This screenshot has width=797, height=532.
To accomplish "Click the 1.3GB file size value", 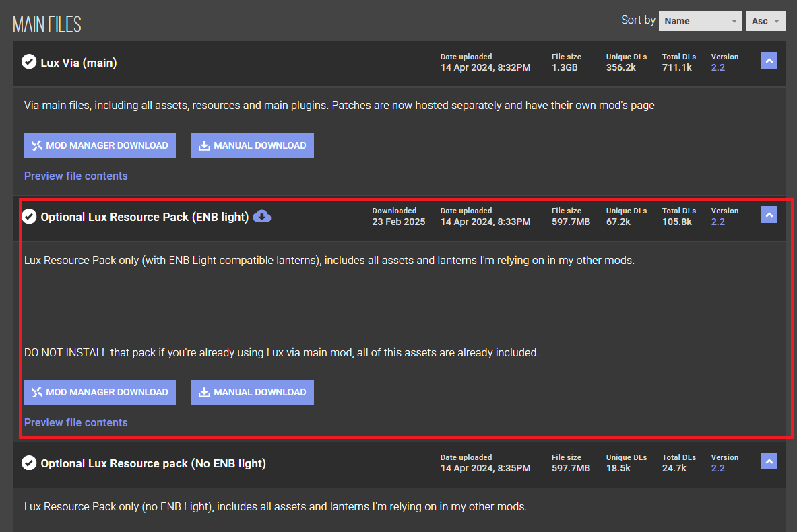I will [x=565, y=67].
